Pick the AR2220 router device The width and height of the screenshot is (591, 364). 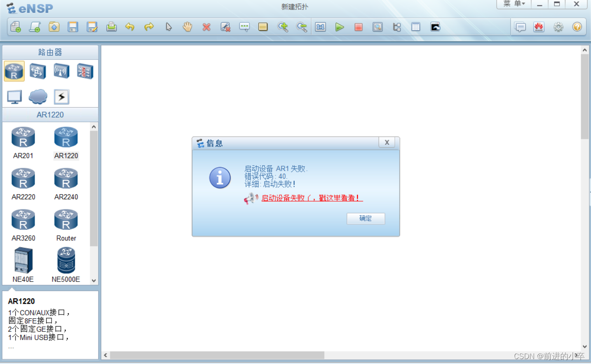pos(23,184)
